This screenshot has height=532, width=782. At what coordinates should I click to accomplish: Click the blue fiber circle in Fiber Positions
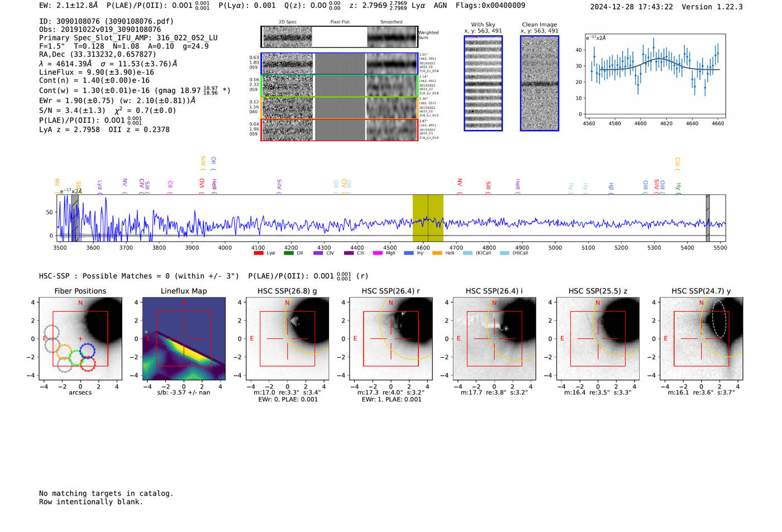point(87,351)
